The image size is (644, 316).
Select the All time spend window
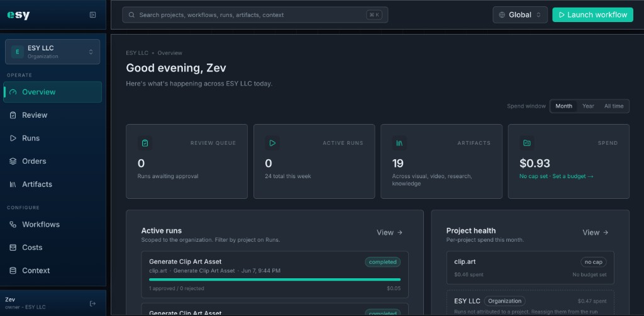(x=614, y=106)
